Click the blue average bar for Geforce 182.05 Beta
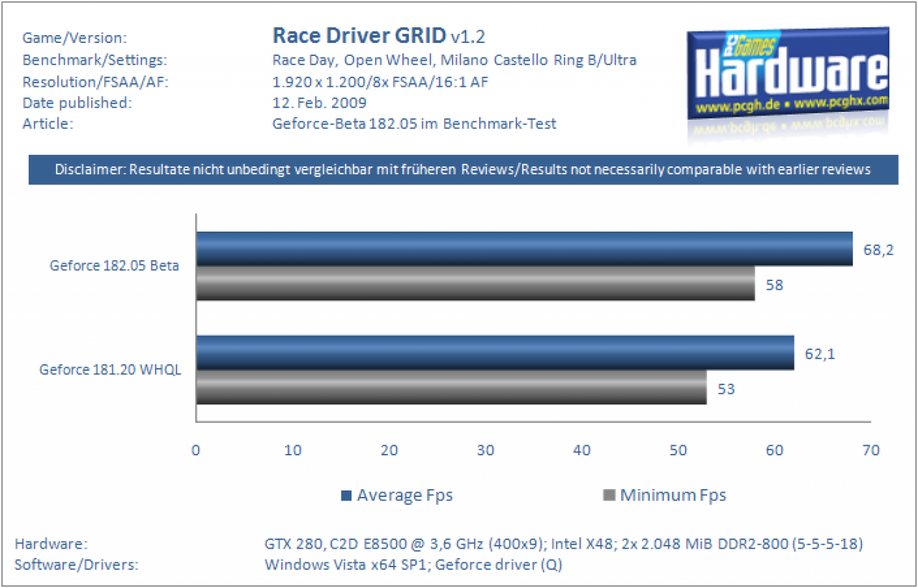Viewport: 918px width, 588px height. click(524, 249)
